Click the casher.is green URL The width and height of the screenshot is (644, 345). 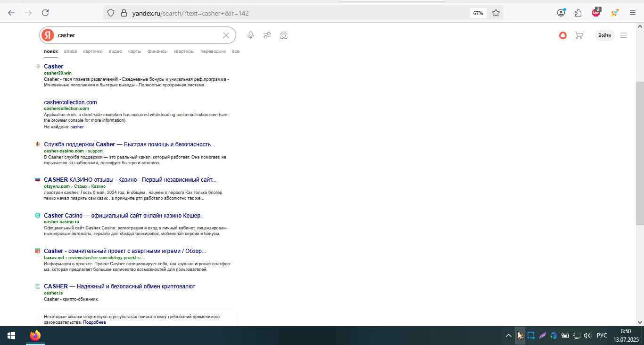[53, 293]
